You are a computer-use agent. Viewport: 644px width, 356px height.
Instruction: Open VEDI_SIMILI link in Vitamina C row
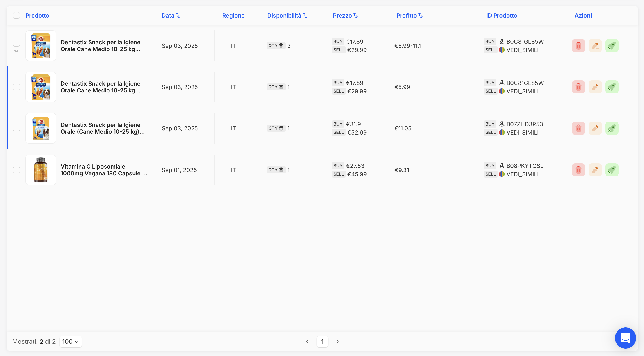pos(522,174)
